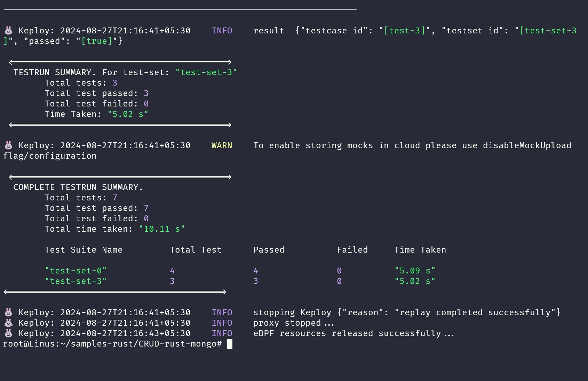Click the Failed column header

click(x=352, y=250)
